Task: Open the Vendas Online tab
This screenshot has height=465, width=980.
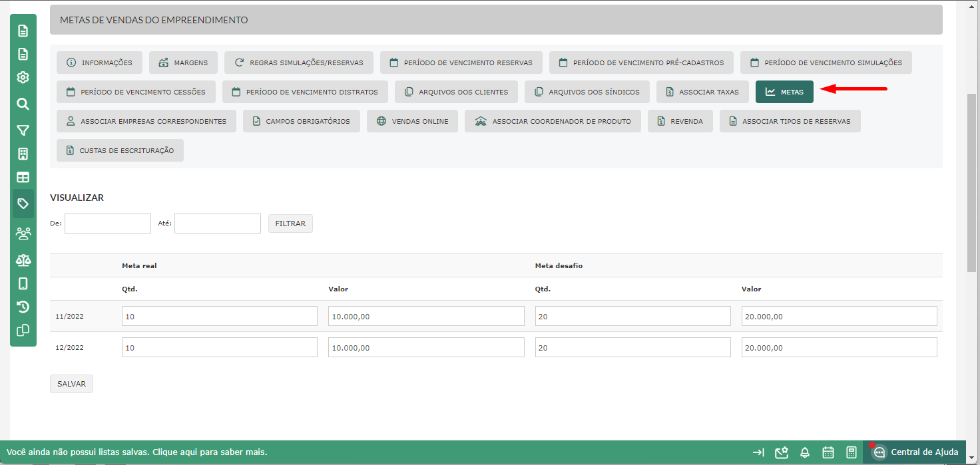Action: [412, 121]
